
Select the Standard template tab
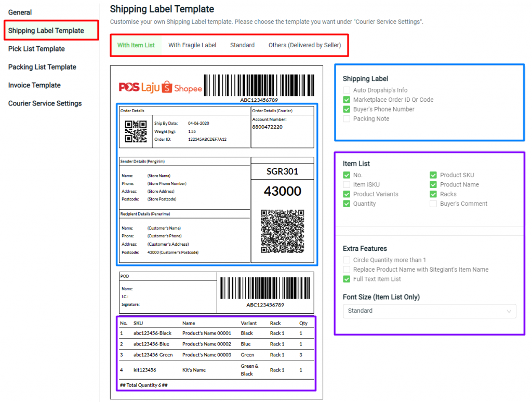coord(242,45)
